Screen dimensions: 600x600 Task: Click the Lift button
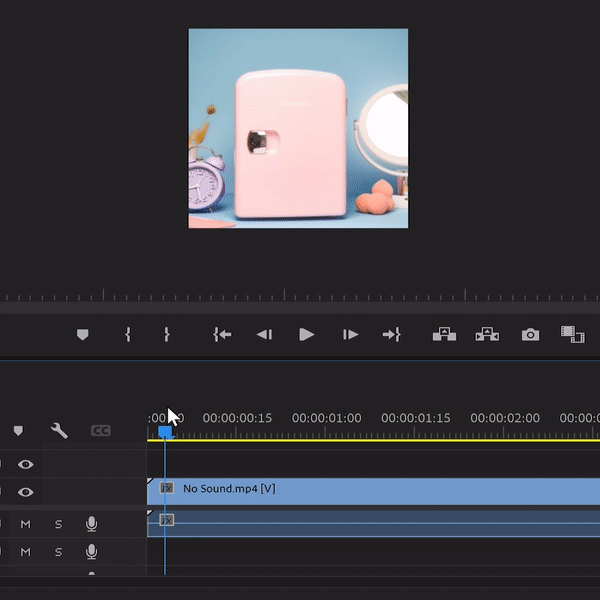(x=444, y=334)
